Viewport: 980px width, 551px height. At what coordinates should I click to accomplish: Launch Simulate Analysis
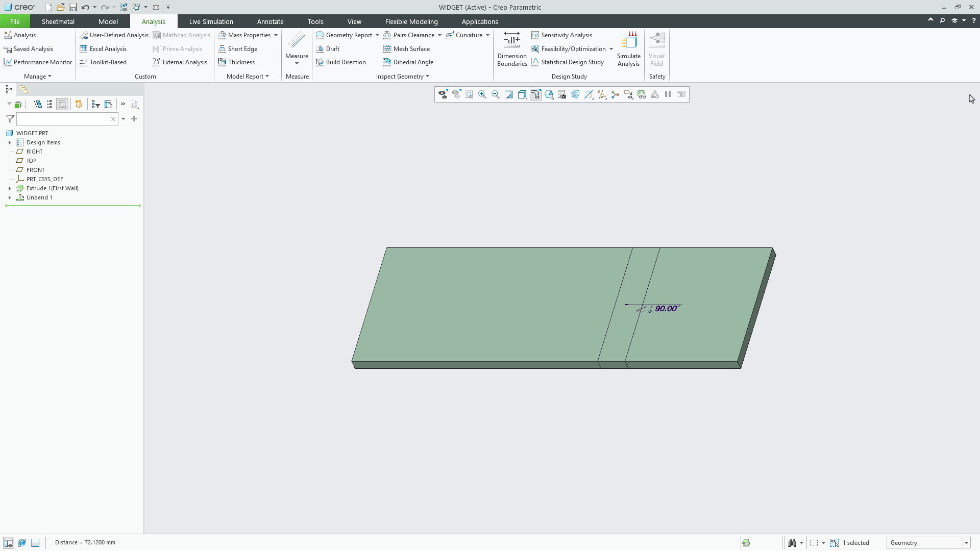(628, 49)
